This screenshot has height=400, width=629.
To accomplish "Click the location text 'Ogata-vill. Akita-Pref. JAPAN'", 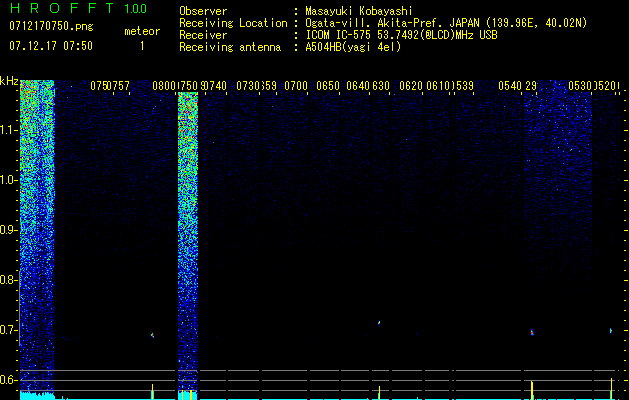I will pyautogui.click(x=392, y=23).
